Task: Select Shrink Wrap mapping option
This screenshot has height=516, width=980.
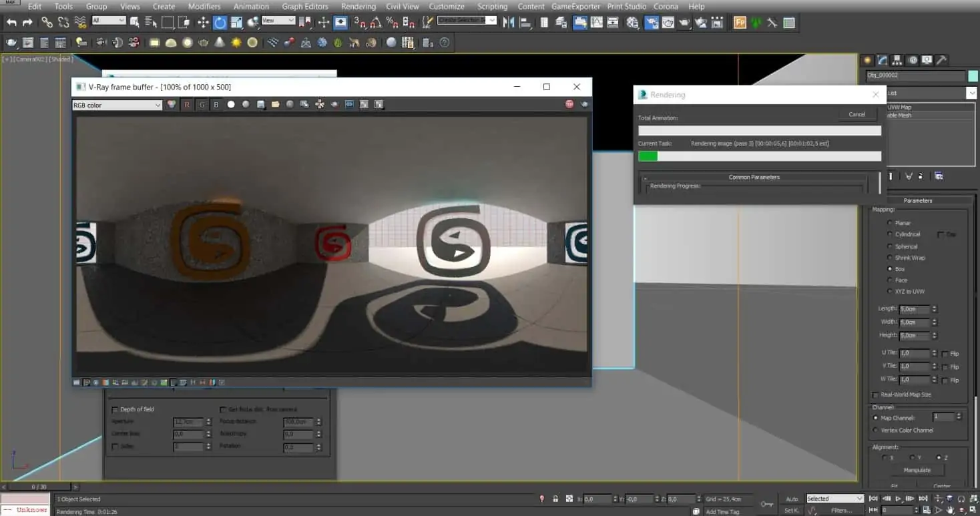Action: click(890, 258)
